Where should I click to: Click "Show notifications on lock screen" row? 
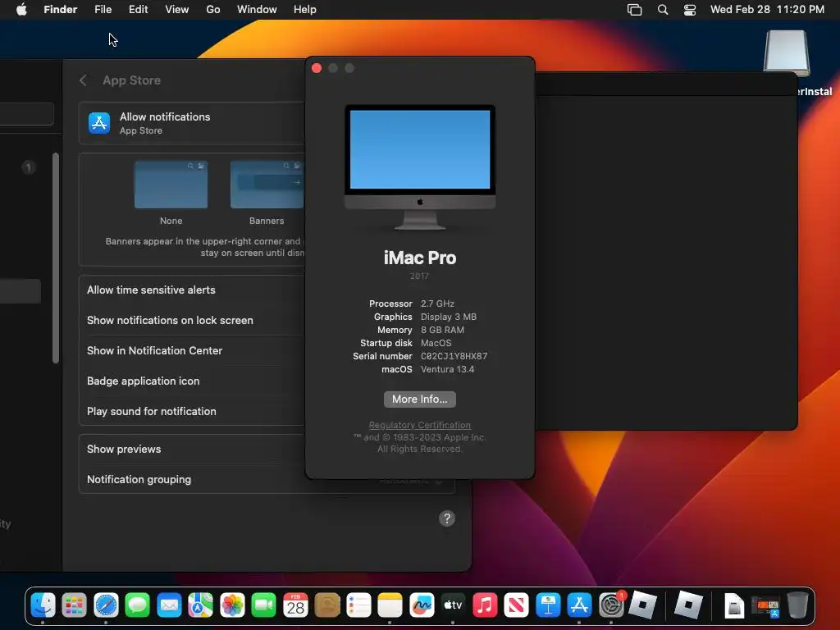tap(192, 321)
